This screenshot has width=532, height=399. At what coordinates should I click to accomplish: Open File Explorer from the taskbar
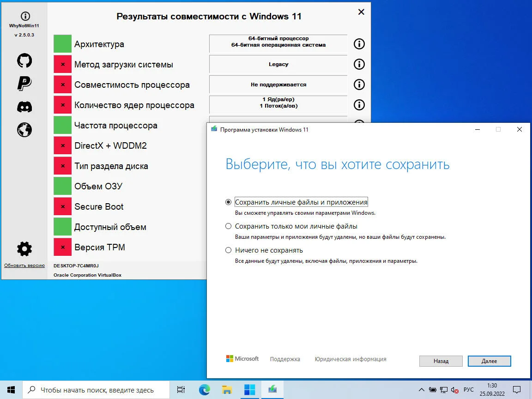click(227, 390)
